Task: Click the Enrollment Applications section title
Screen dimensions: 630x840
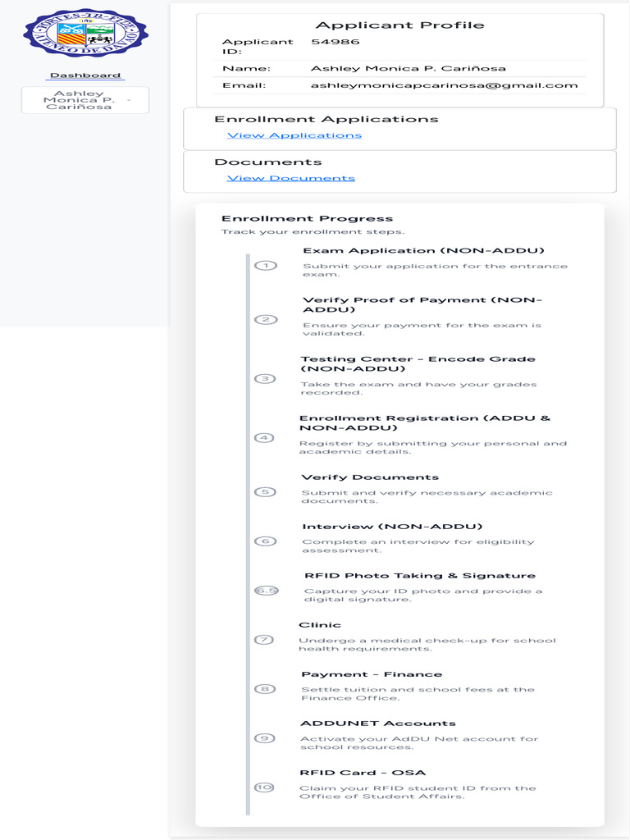Action: coord(326,119)
